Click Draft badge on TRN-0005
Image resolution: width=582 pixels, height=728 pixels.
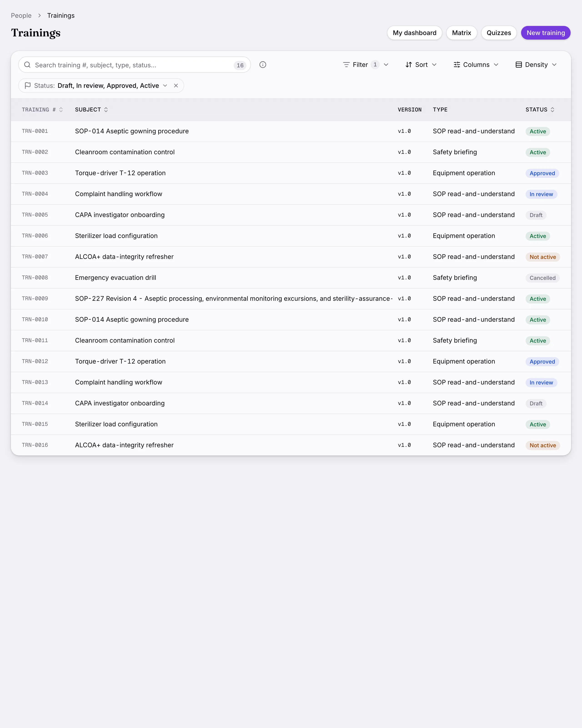[x=536, y=215]
